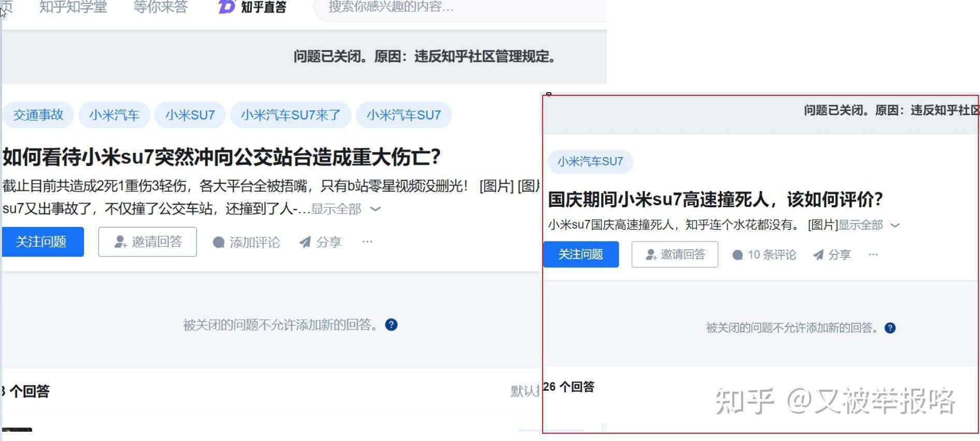980x441 pixels.
Task: Click 邀请回答 under the 公交站台 question
Action: pos(148,241)
